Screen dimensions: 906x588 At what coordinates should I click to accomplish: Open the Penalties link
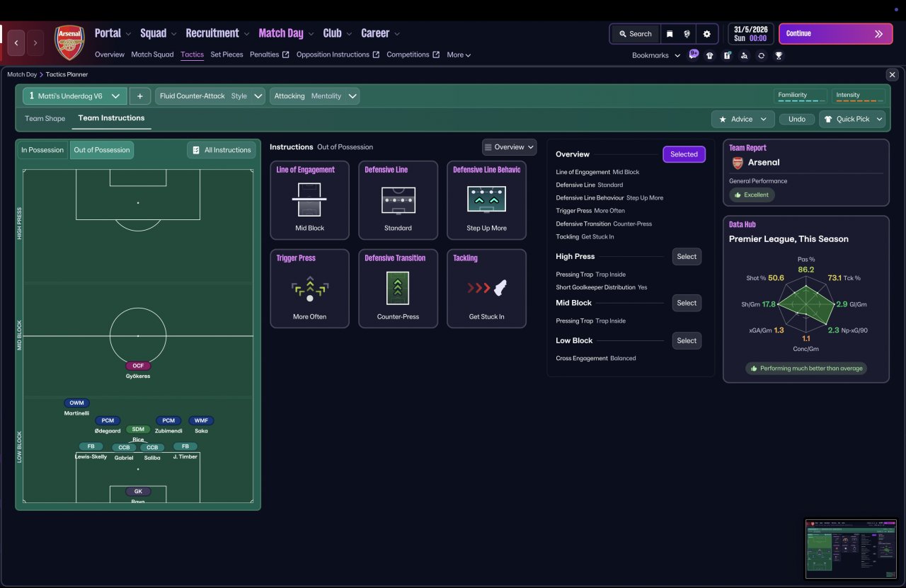tap(270, 54)
